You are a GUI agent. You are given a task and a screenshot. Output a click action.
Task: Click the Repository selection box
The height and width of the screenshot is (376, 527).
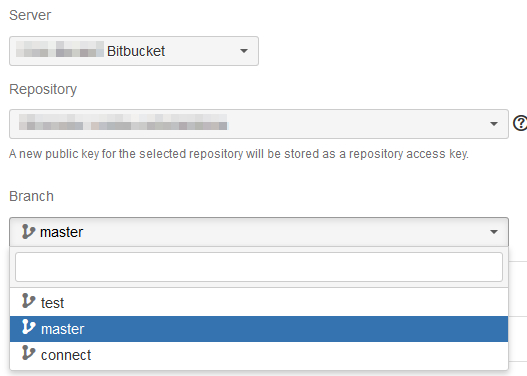click(x=259, y=124)
